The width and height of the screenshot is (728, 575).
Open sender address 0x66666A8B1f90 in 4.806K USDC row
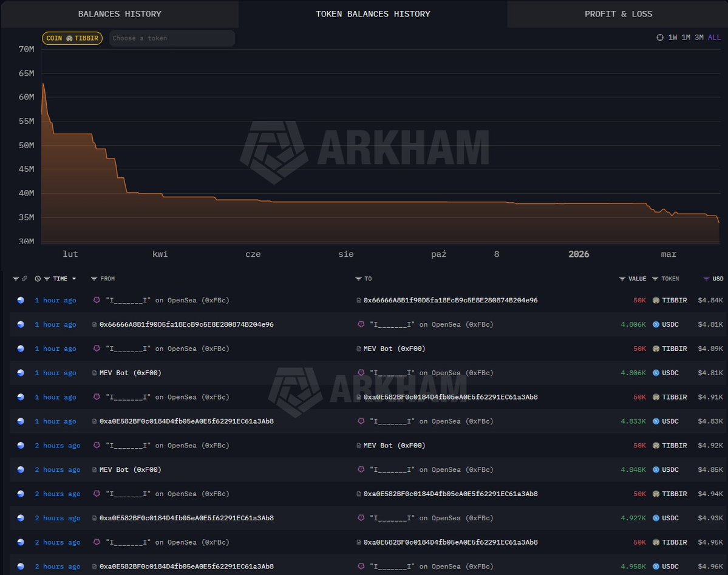coord(186,324)
